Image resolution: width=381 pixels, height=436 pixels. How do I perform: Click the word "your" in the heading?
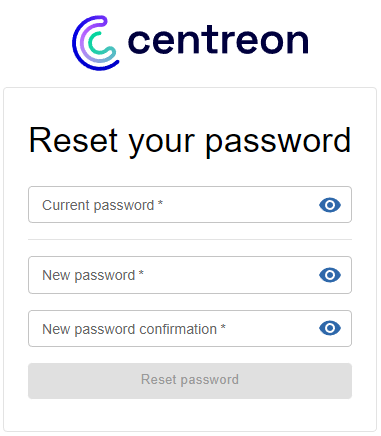click(161, 145)
